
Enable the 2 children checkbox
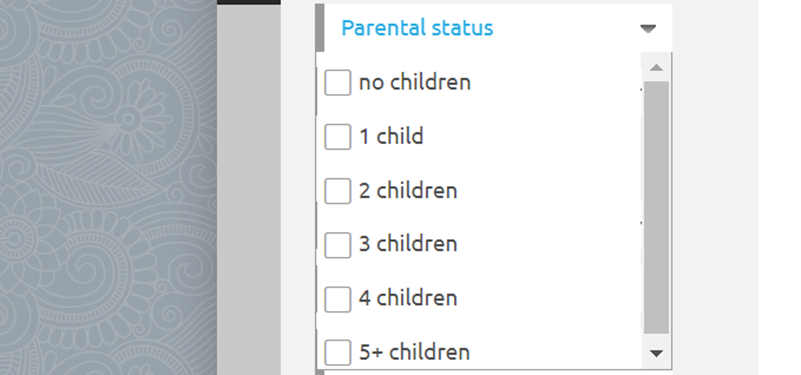338,191
